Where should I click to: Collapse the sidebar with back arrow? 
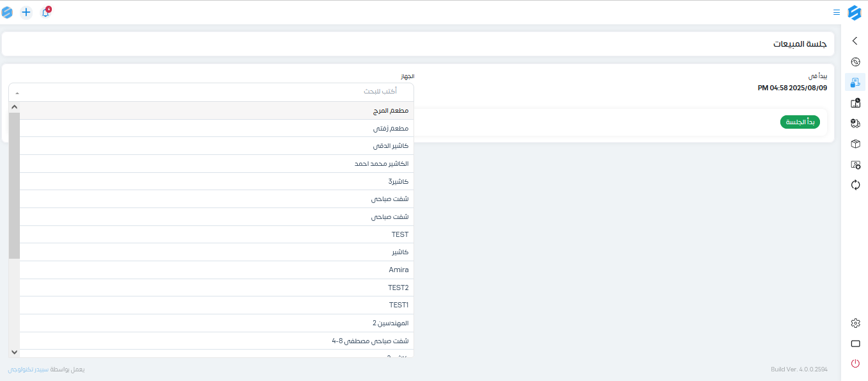(x=855, y=41)
